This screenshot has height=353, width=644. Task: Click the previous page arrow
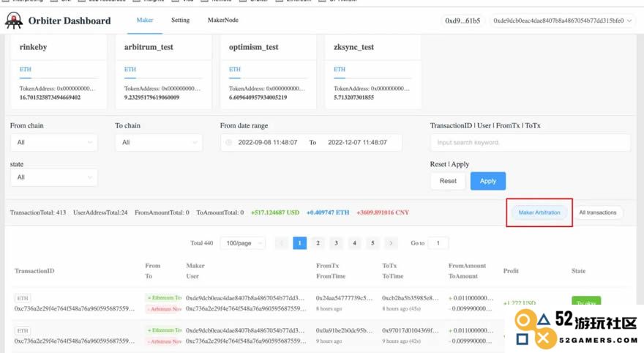(281, 243)
